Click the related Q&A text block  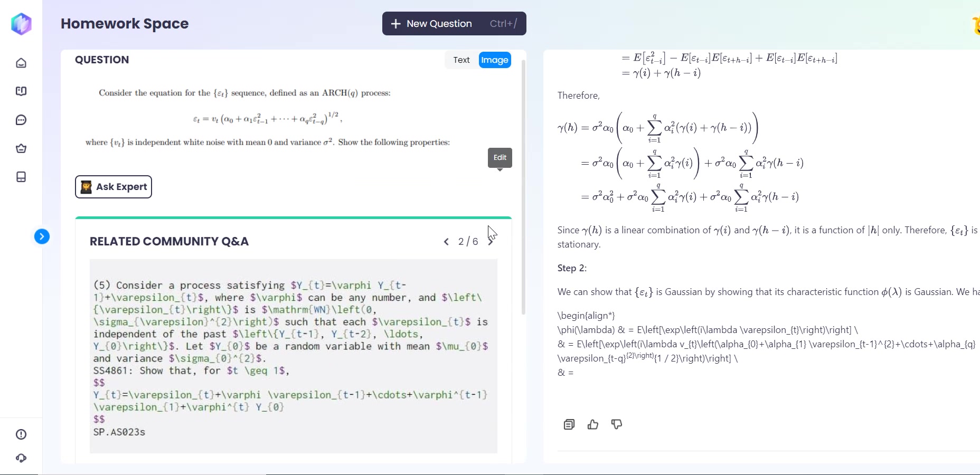(294, 356)
